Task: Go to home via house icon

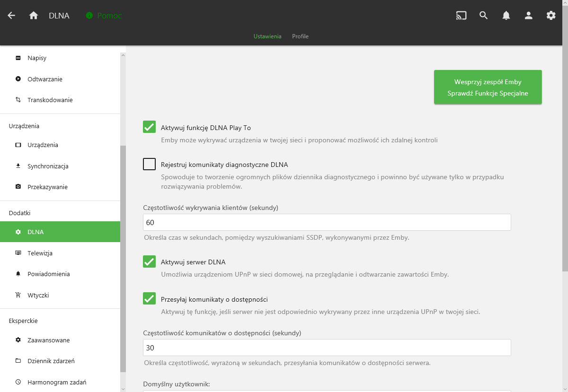Action: pos(34,16)
